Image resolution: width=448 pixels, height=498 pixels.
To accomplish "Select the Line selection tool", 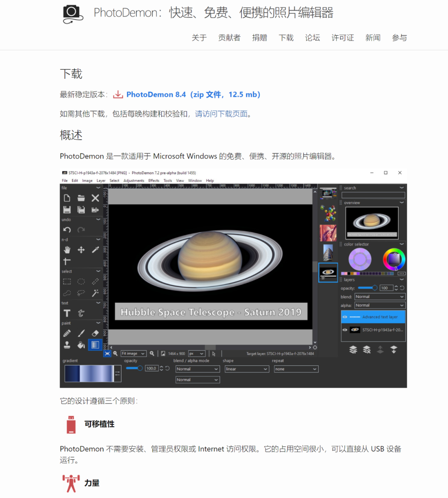I will [x=95, y=282].
